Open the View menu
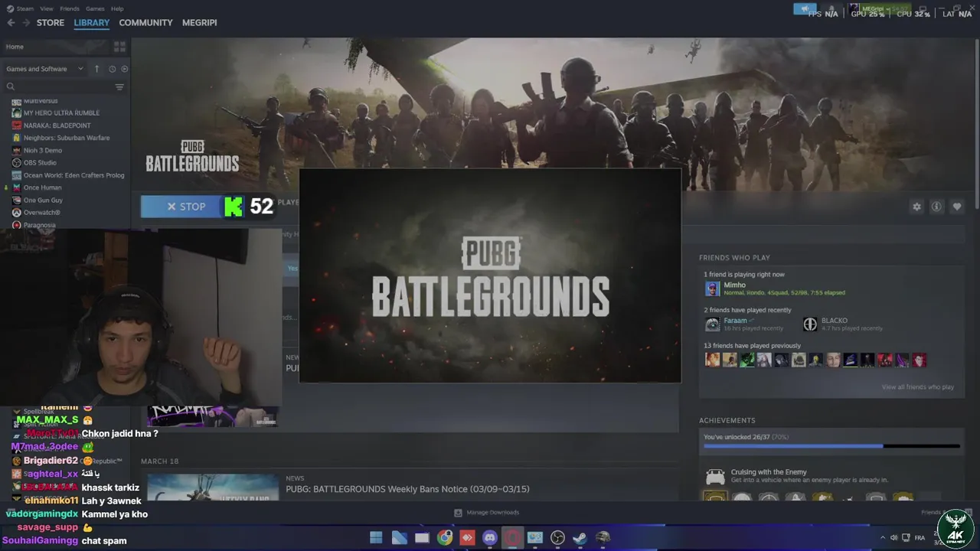 pyautogui.click(x=47, y=8)
